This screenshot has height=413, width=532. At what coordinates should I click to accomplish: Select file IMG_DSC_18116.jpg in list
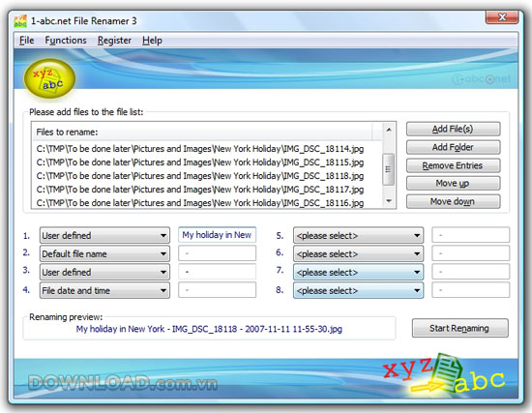coord(200,203)
